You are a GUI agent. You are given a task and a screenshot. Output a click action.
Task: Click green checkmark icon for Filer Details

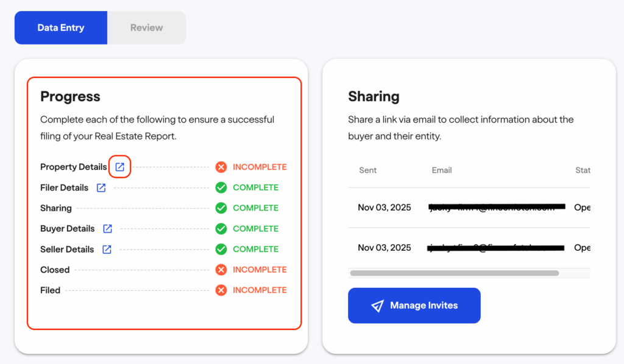point(221,187)
